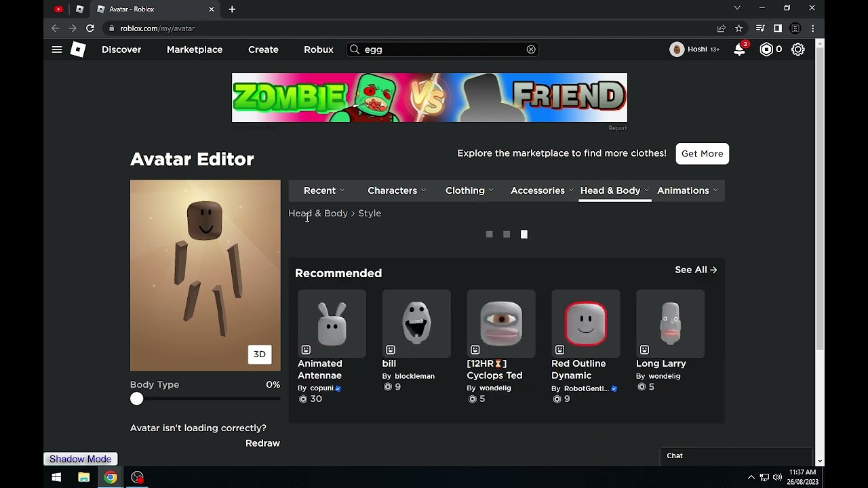
Task: Open a new browser tab
Action: [x=232, y=9]
